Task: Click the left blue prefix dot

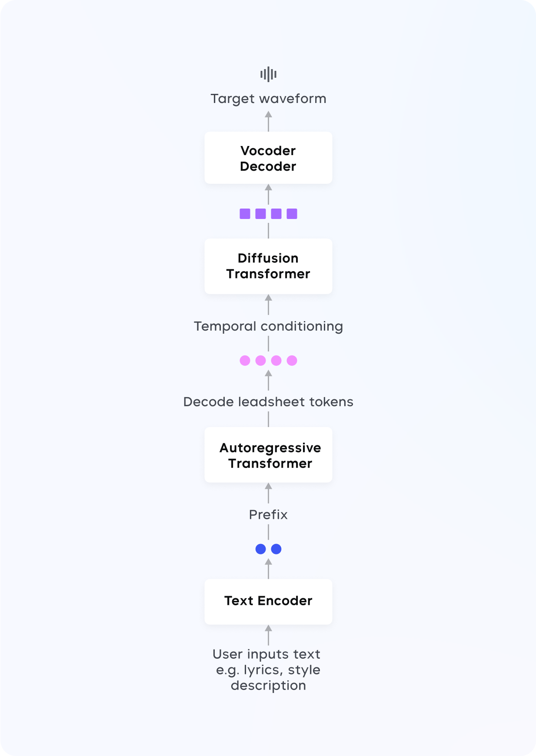Action: 260,549
